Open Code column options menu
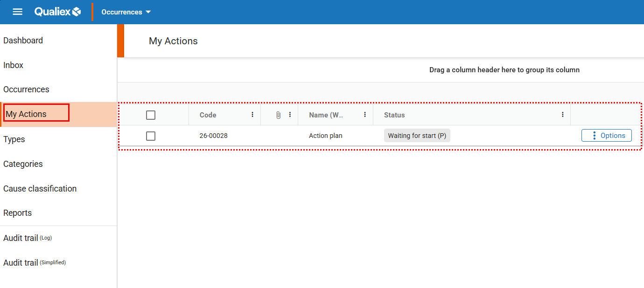The width and height of the screenshot is (644, 288). click(252, 115)
